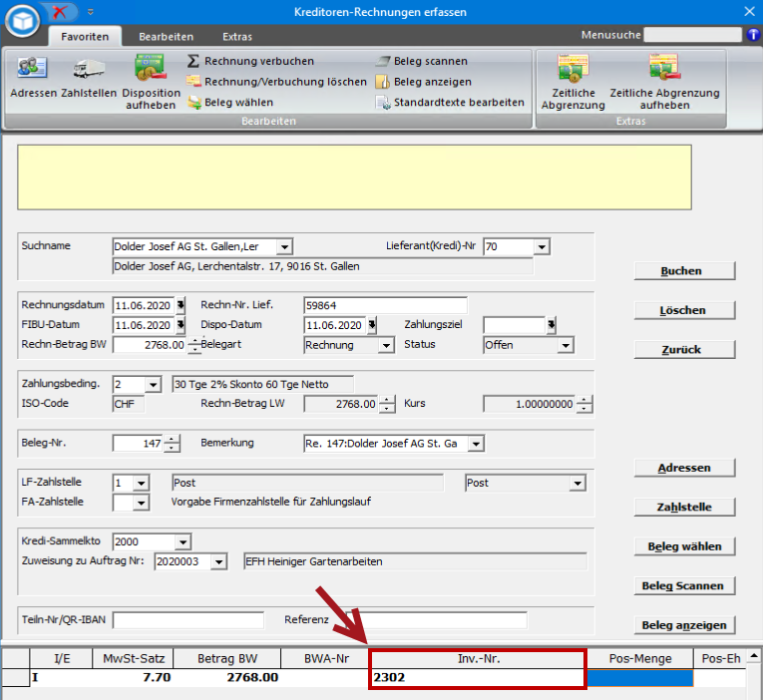Click the Buchen button

click(x=684, y=271)
